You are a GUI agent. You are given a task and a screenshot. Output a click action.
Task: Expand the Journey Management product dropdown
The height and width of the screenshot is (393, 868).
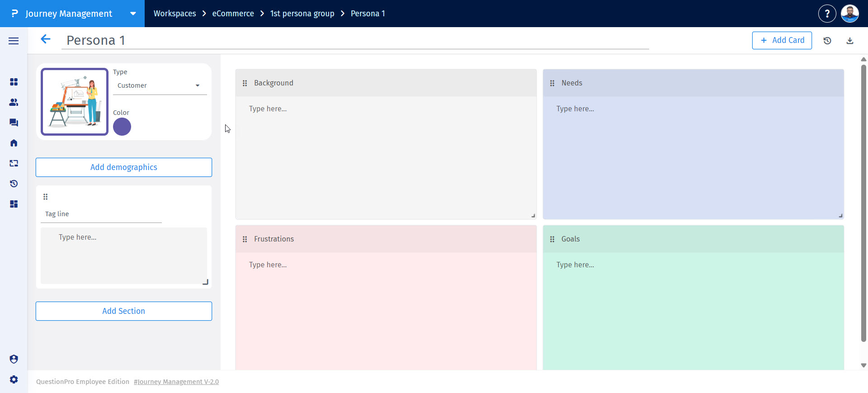133,14
